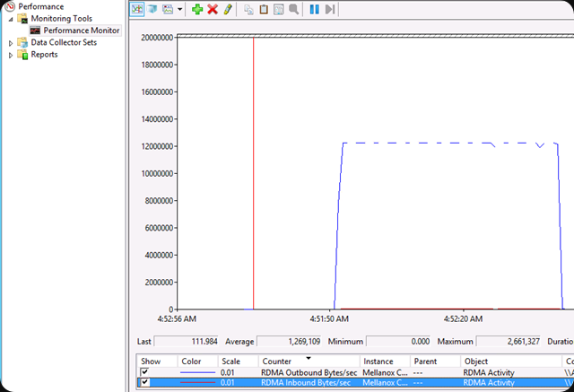574x392 pixels.
Task: Click the Maximum value field 2,661,327
Action: [509, 342]
